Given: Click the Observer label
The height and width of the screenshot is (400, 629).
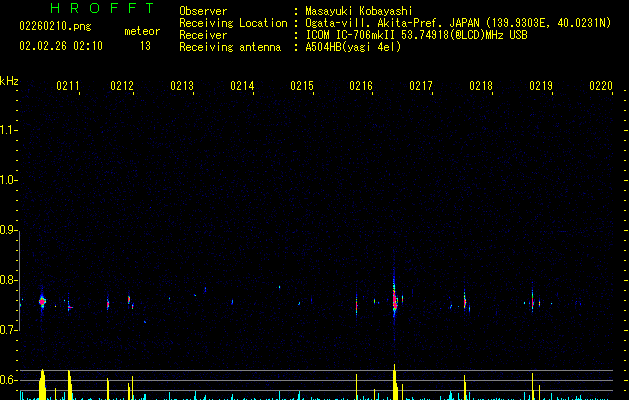Looking at the screenshot, I should click(x=203, y=11).
